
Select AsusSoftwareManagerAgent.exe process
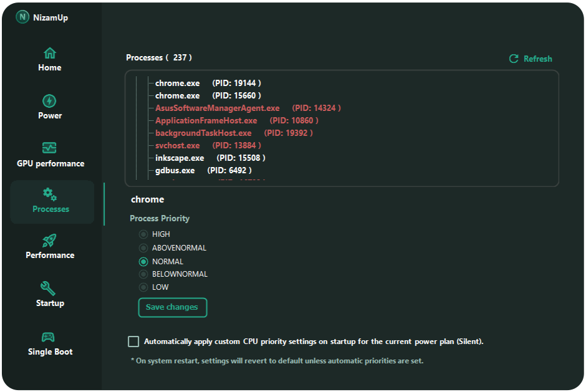[x=217, y=108]
